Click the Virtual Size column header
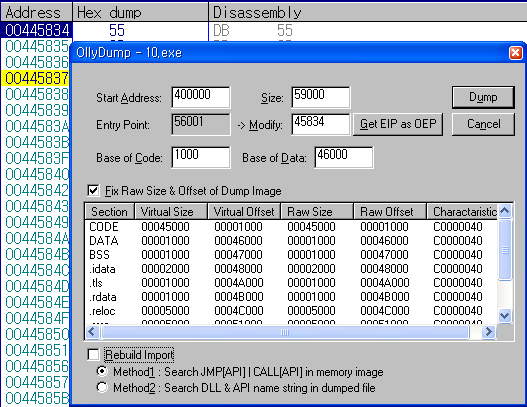Screen dimensions: 527x407 pyautogui.click(x=171, y=212)
